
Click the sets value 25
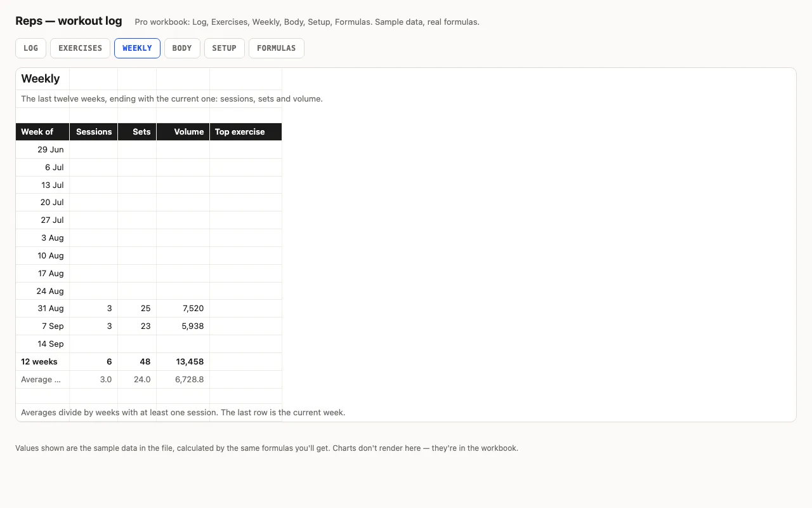click(137, 309)
